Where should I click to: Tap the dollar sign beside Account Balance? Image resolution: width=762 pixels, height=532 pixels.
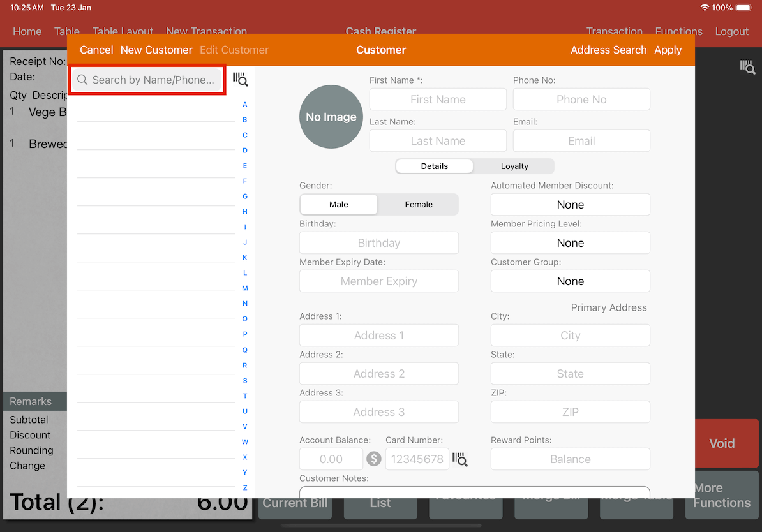click(374, 459)
